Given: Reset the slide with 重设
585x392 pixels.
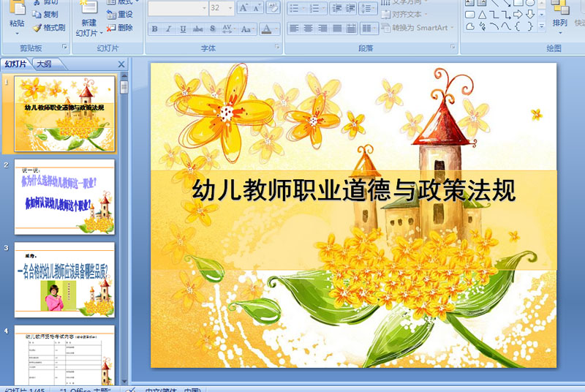Looking at the screenshot, I should coord(119,15).
